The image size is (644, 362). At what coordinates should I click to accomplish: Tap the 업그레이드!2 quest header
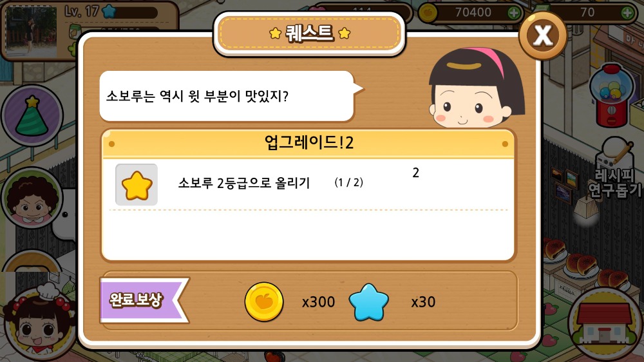(308, 143)
